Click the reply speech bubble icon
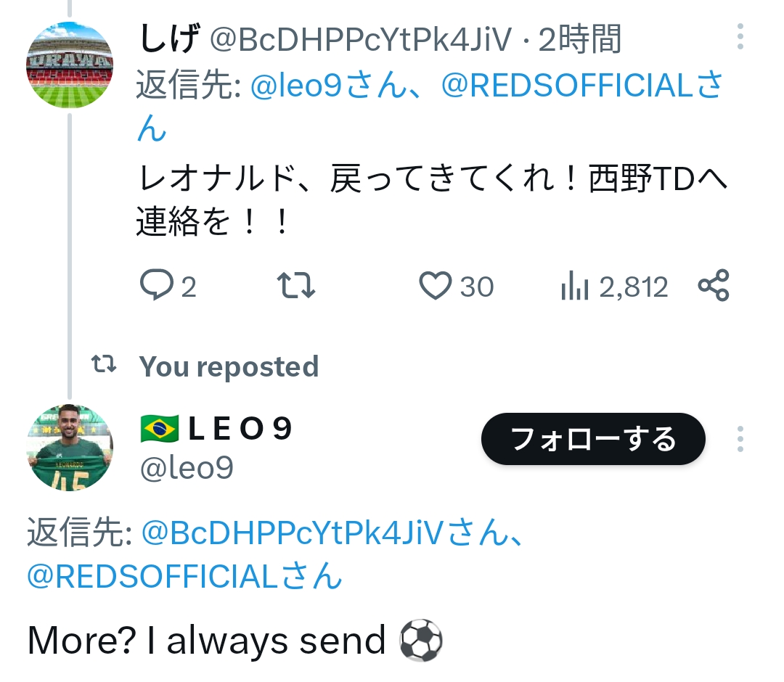Image resolution: width=784 pixels, height=682 pixels. coord(156,287)
